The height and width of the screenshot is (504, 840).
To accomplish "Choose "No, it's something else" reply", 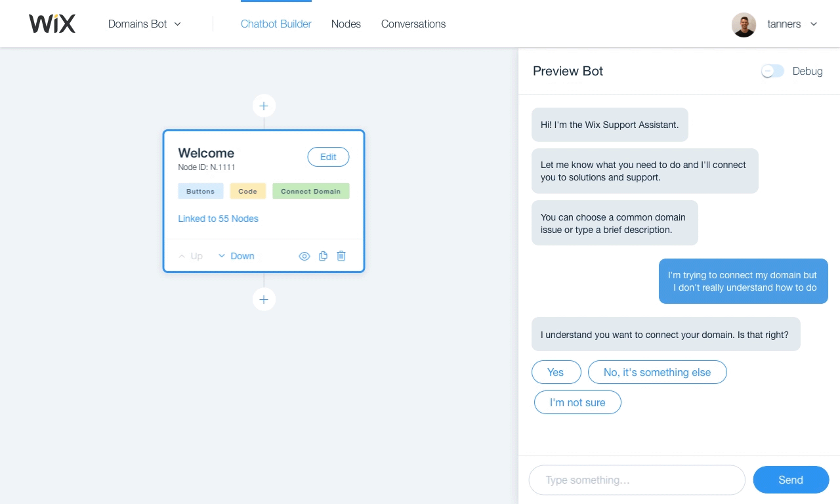I will pyautogui.click(x=657, y=372).
